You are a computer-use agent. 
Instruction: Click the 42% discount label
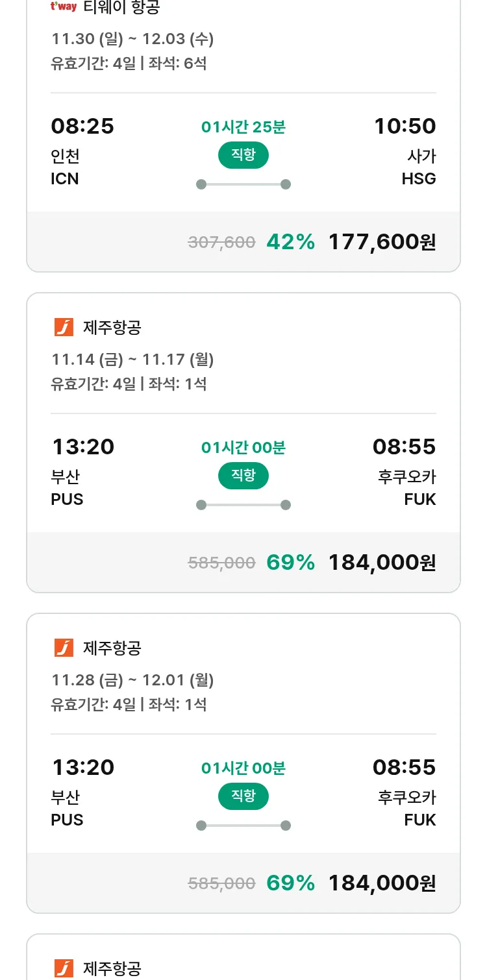tap(290, 242)
